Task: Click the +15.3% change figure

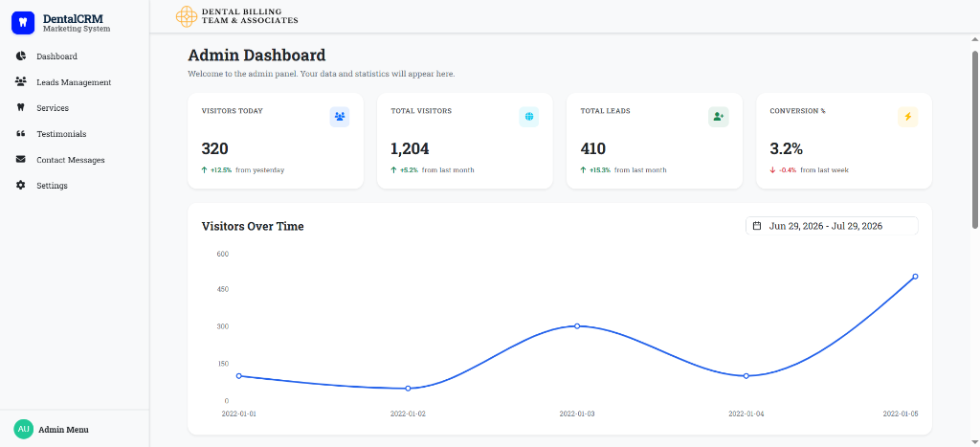Action: click(x=600, y=170)
